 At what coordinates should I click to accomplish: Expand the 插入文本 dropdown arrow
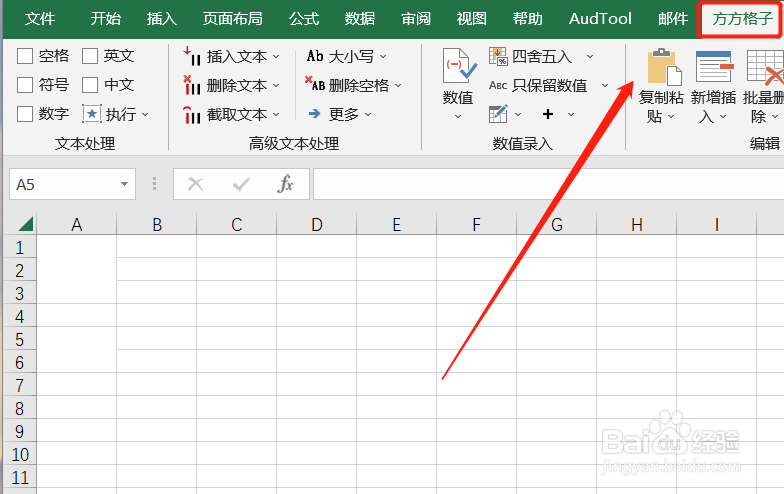coord(276,56)
